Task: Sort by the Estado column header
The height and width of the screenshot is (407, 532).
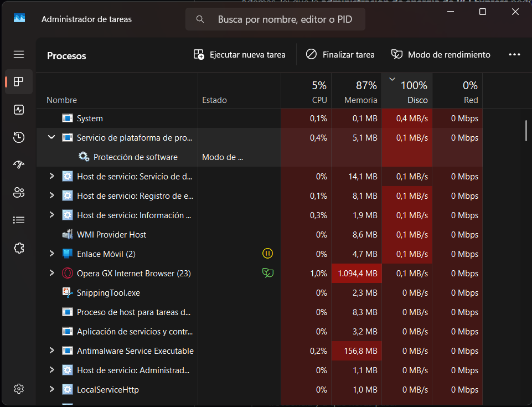Action: 239,91
